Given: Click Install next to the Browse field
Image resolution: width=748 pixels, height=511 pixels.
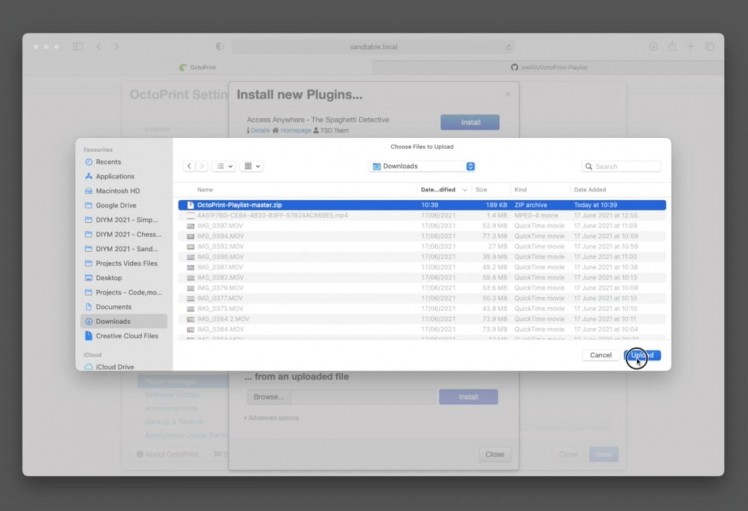Looking at the screenshot, I should 468,397.
